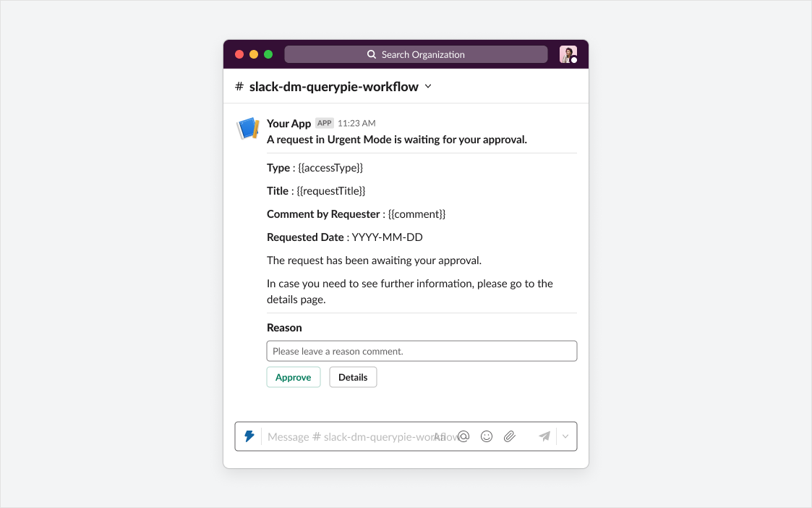The image size is (812, 508).
Task: Click the 11:23 AM message timestamp
Action: click(356, 124)
